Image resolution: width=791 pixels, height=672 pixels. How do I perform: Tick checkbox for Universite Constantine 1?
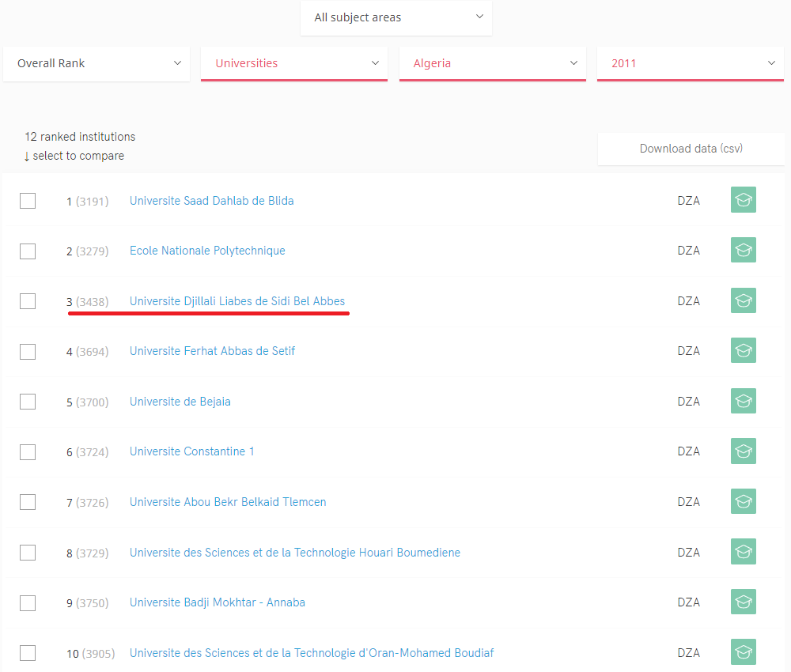pos(28,451)
